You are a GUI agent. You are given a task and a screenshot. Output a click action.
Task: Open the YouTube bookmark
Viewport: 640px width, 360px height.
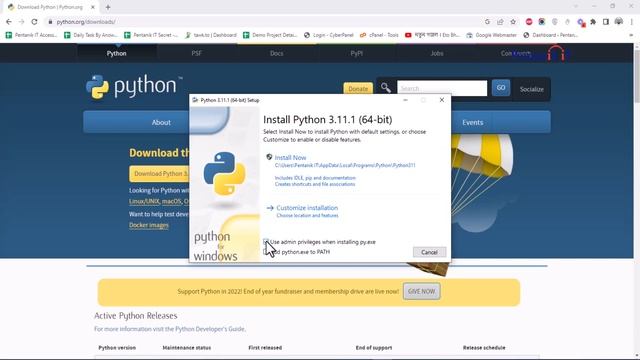[432, 35]
